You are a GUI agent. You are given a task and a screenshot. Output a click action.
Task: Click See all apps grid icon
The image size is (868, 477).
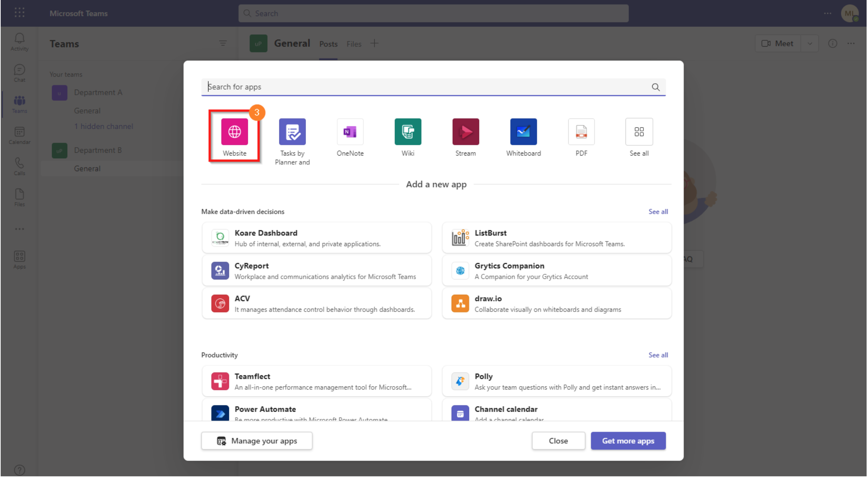(x=639, y=132)
